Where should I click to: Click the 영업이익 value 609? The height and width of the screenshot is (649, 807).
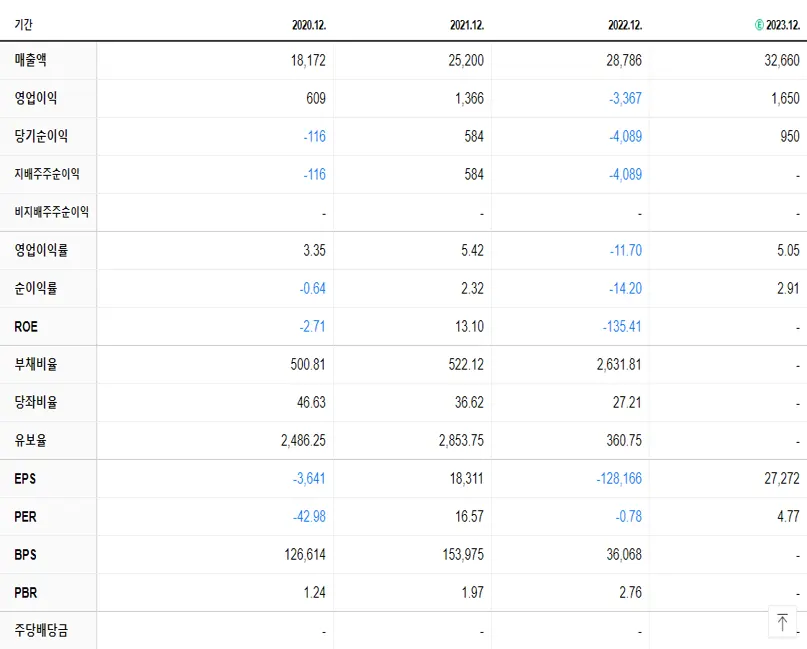[x=316, y=98]
